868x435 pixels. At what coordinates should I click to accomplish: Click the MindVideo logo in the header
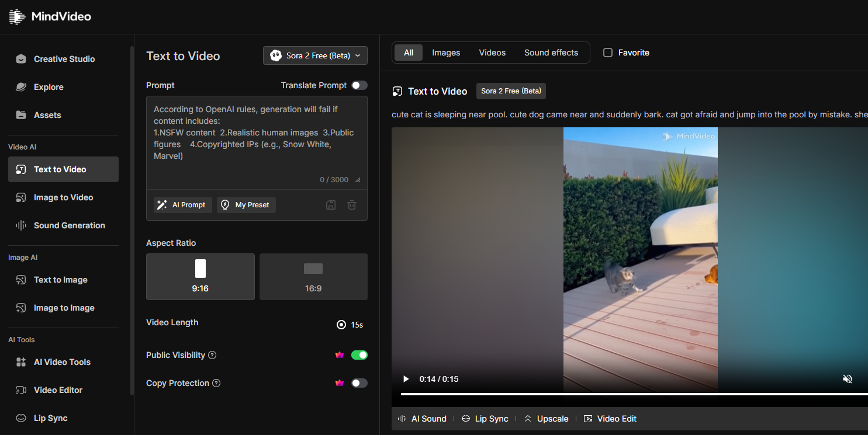tap(50, 17)
